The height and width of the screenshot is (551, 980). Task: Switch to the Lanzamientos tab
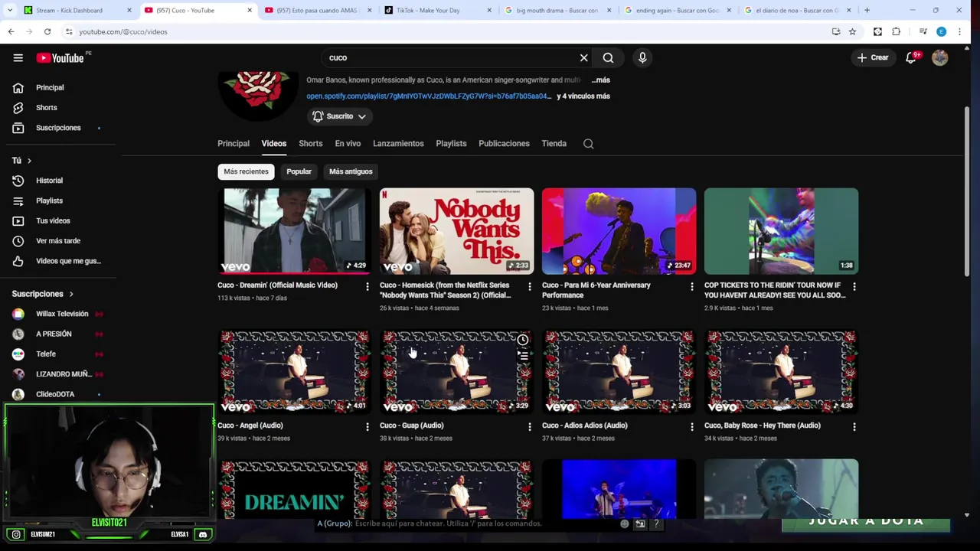point(398,143)
